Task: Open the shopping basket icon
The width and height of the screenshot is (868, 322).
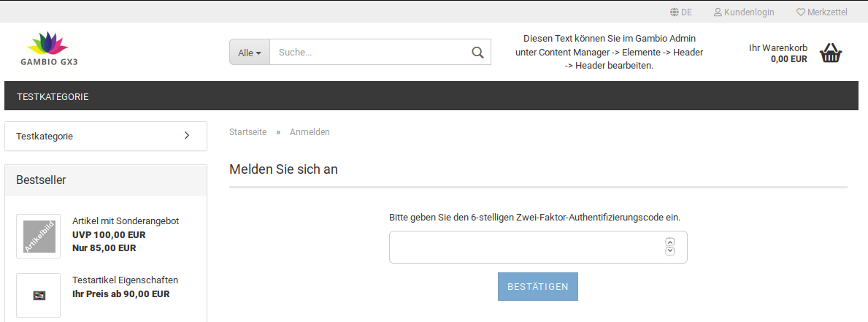Action: coord(831,53)
